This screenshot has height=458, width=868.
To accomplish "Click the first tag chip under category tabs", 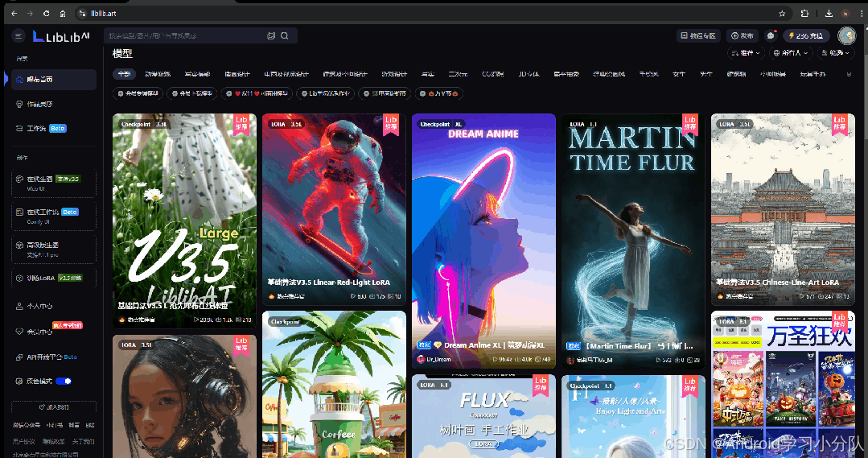I will [138, 93].
